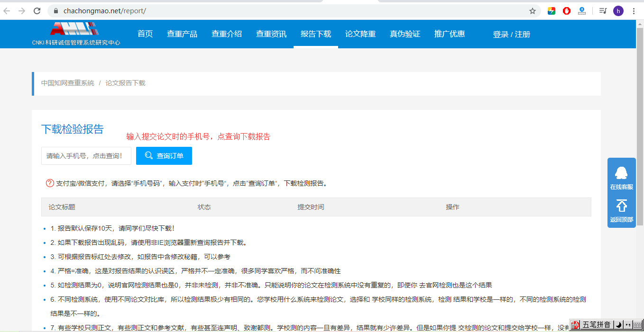The image size is (644, 332).
Task: Click the blue 查询订单 query button
Action: (164, 155)
